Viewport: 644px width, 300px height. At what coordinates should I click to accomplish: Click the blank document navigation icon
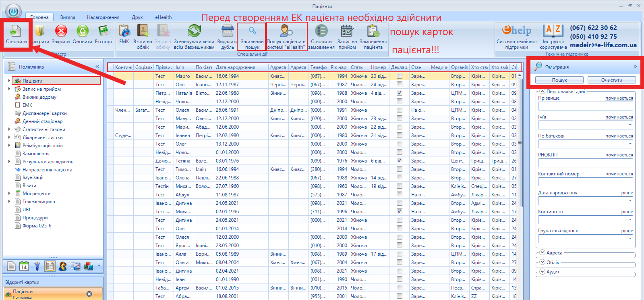click(x=11, y=266)
